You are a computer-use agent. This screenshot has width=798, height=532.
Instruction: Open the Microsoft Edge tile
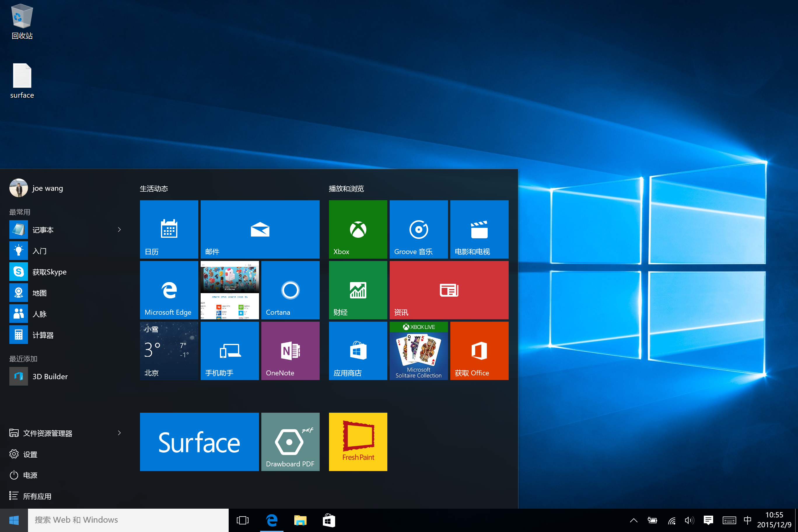[169, 290]
